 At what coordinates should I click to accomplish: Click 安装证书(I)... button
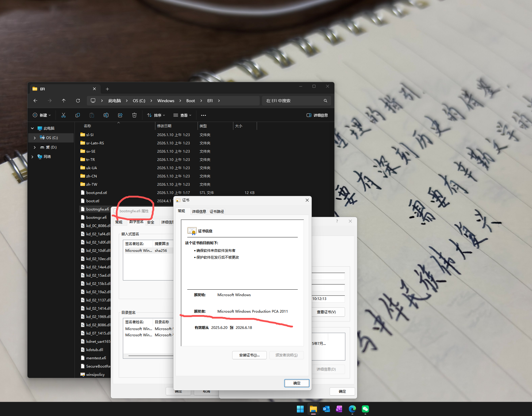coord(249,355)
